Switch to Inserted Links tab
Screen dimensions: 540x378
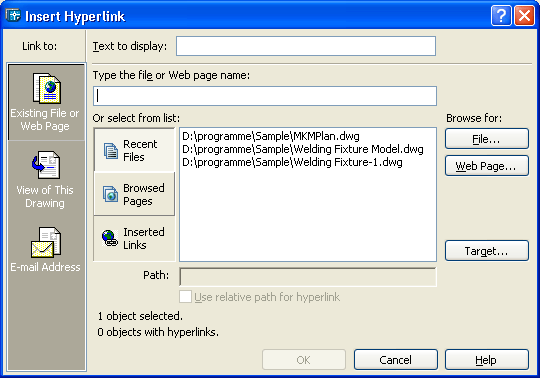(x=134, y=239)
